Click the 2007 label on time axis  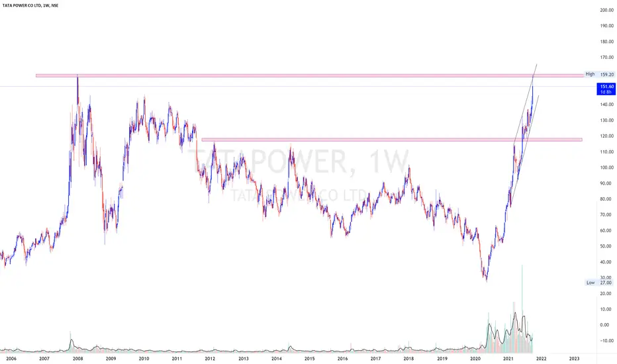click(44, 359)
